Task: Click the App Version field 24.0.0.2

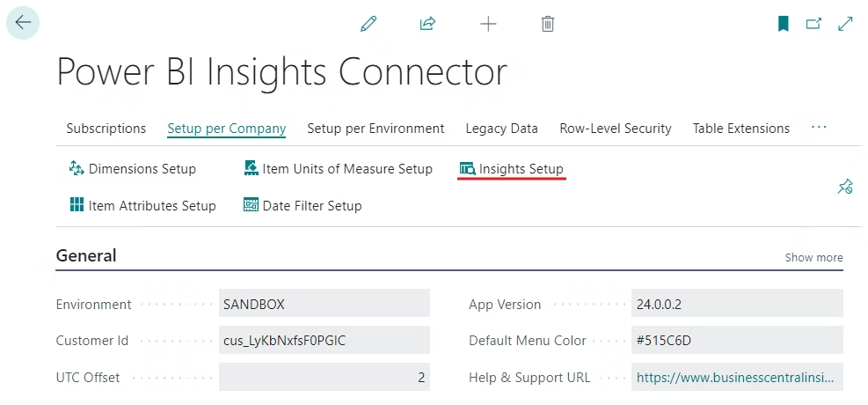Action: coord(737,304)
